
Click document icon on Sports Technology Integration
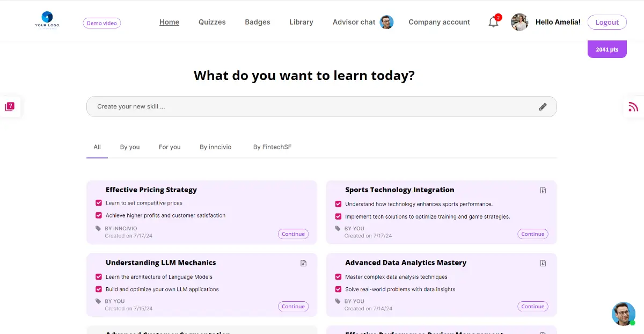[543, 190]
